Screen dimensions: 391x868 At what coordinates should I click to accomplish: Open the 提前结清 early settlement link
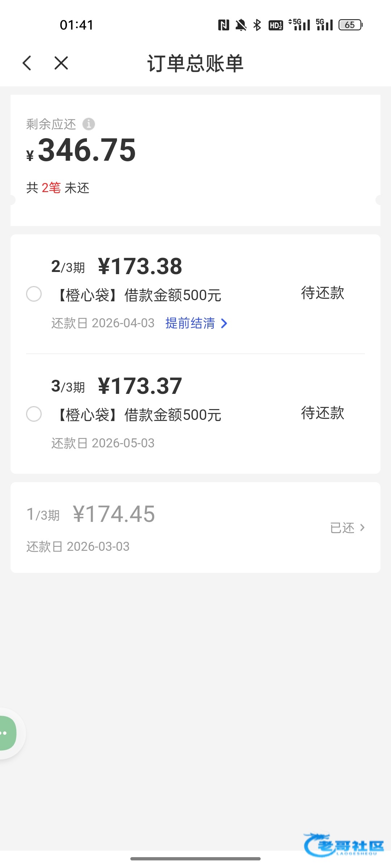point(190,323)
